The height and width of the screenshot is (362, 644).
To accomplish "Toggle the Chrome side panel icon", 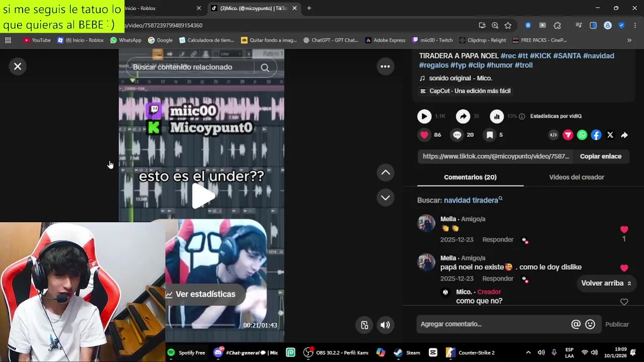I will point(593,25).
